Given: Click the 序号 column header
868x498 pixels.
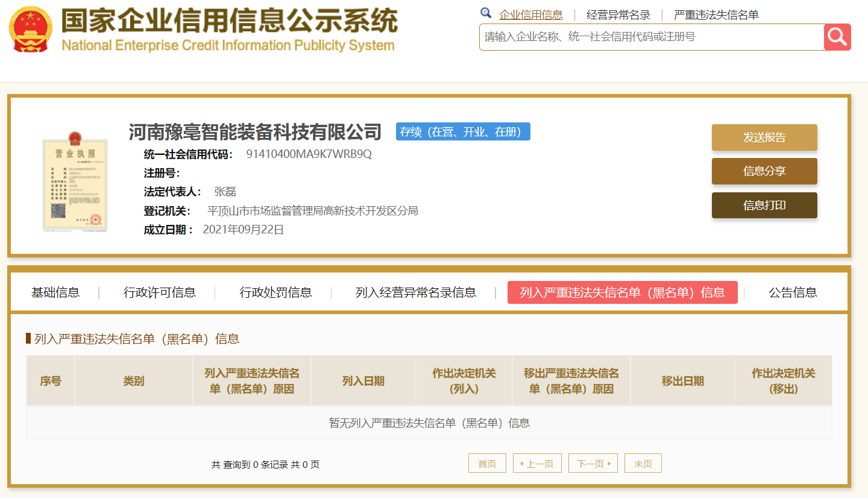Looking at the screenshot, I should 51,380.
